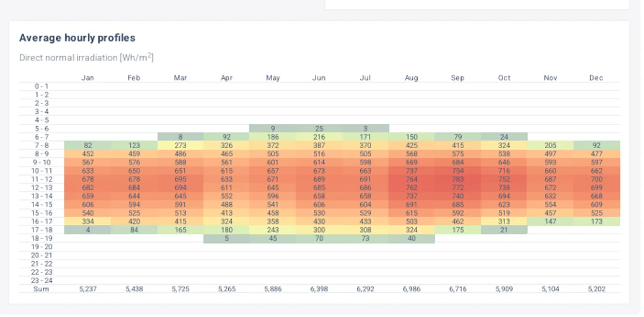
Task: Click the March 6-7 cell showing 8
Action: click(x=180, y=137)
